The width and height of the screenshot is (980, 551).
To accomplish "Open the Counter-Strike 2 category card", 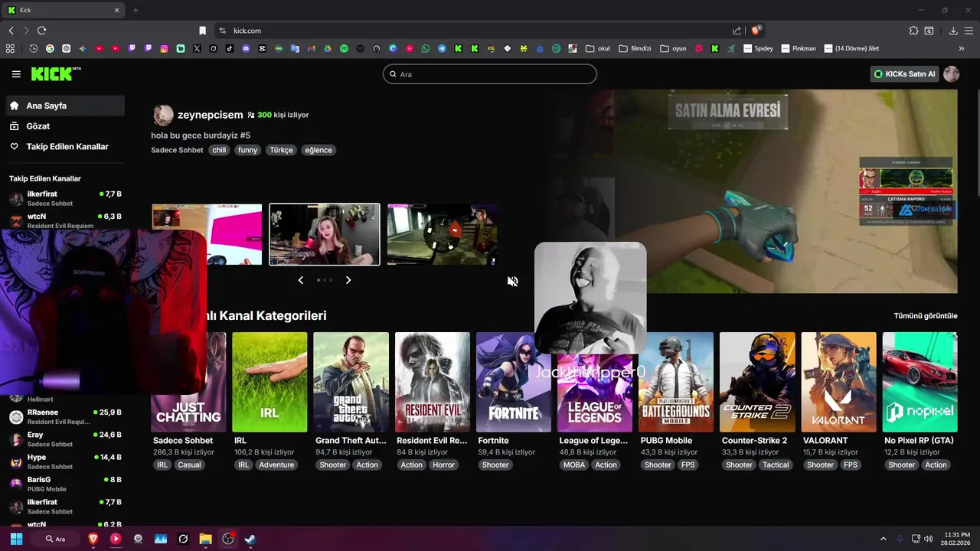I will (758, 382).
